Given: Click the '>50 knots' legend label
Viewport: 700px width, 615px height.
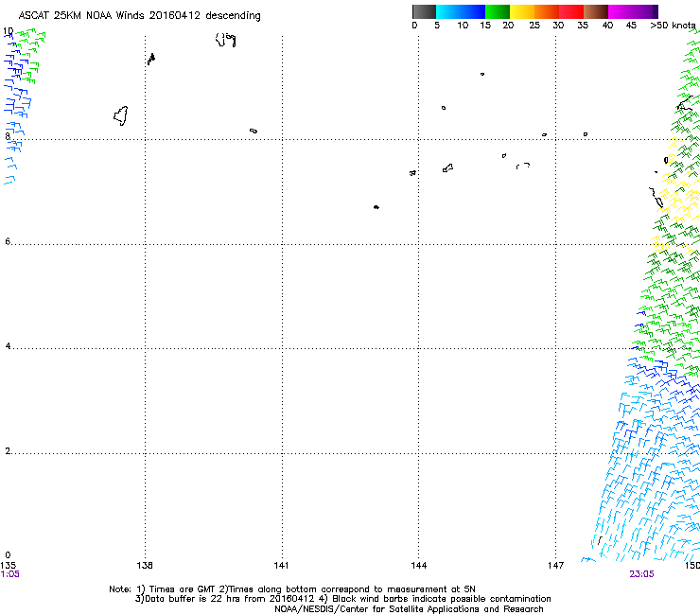Looking at the screenshot, I should pyautogui.click(x=673, y=26).
